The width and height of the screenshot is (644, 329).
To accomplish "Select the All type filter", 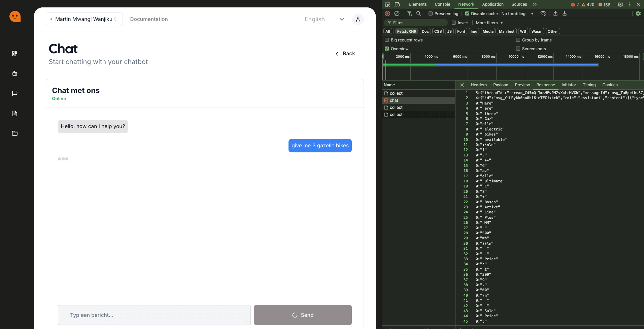I will tap(388, 31).
